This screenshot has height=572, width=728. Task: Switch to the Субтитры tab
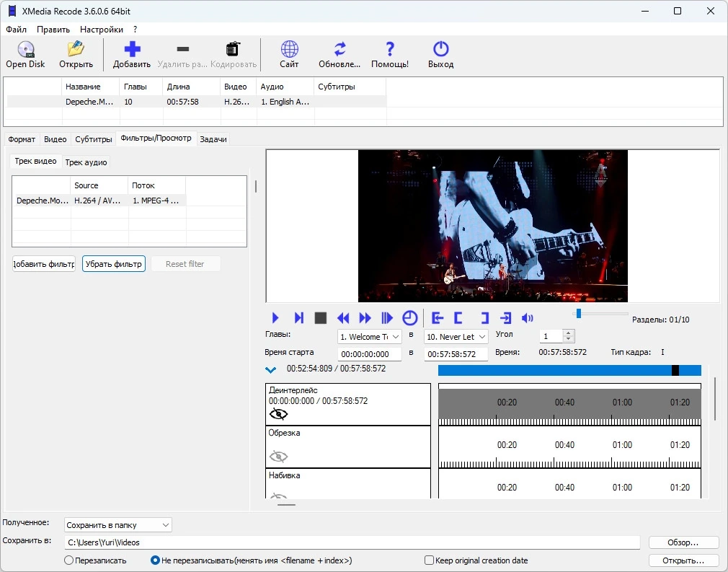(94, 139)
